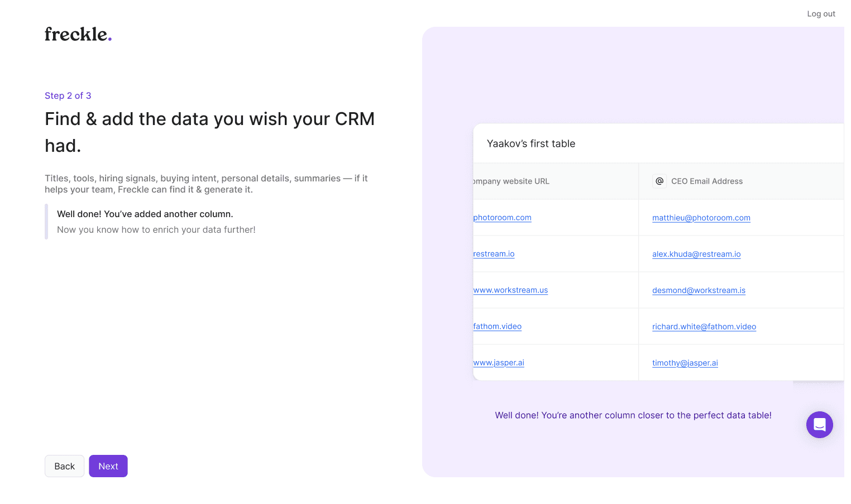851x504 pixels.
Task: Click the desmond@workstream.is email
Action: click(699, 290)
